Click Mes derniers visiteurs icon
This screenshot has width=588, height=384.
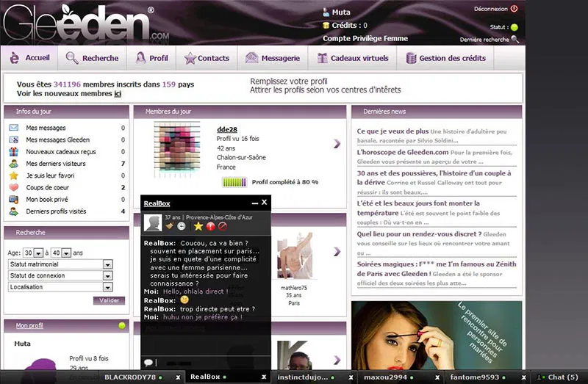pyautogui.click(x=13, y=164)
